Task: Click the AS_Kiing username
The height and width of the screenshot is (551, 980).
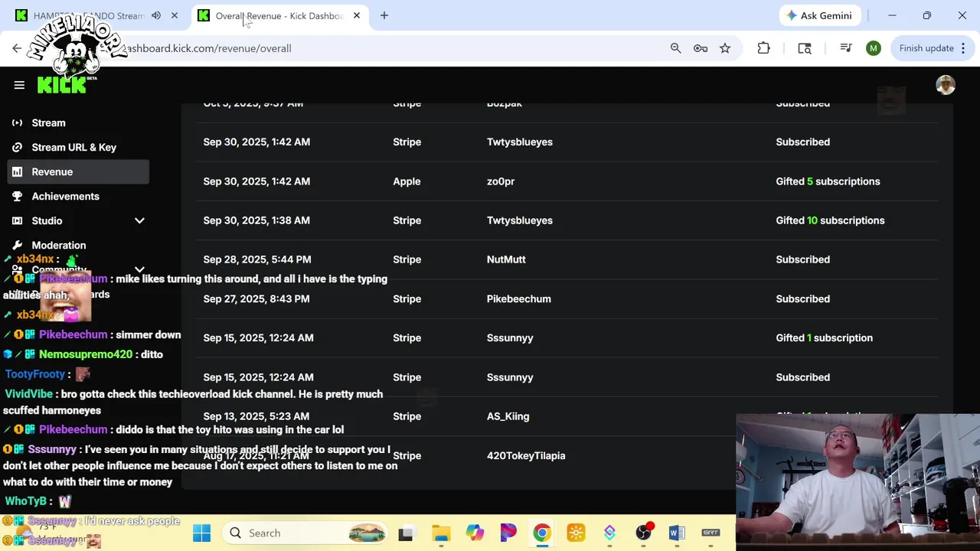Action: click(x=508, y=416)
